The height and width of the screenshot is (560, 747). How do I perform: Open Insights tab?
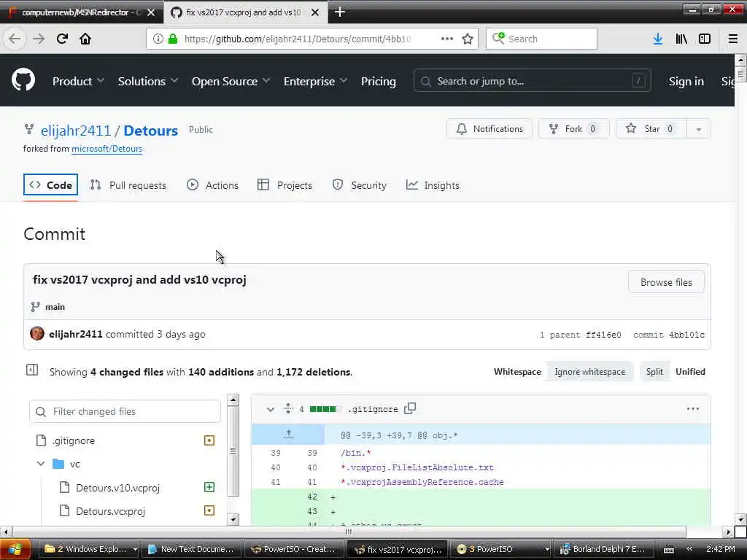[433, 184]
